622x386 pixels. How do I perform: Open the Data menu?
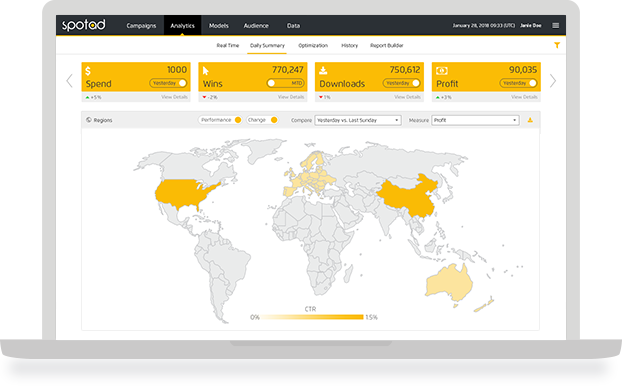[293, 26]
